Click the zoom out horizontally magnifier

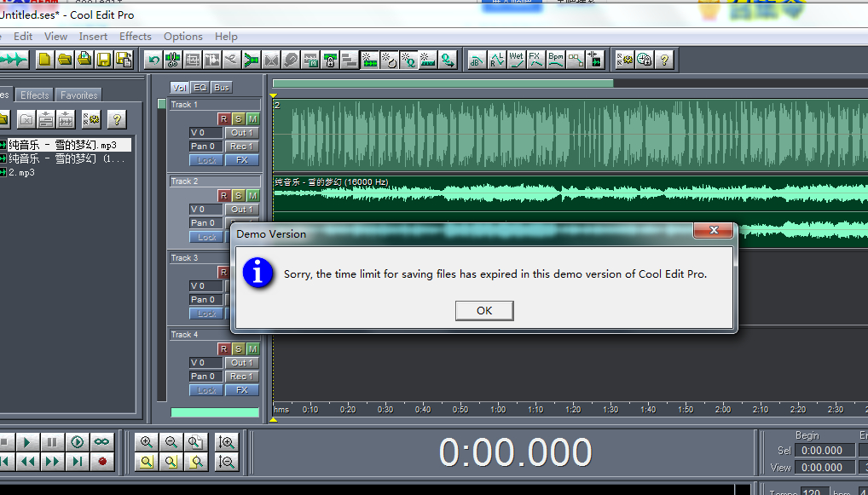pyautogui.click(x=171, y=442)
